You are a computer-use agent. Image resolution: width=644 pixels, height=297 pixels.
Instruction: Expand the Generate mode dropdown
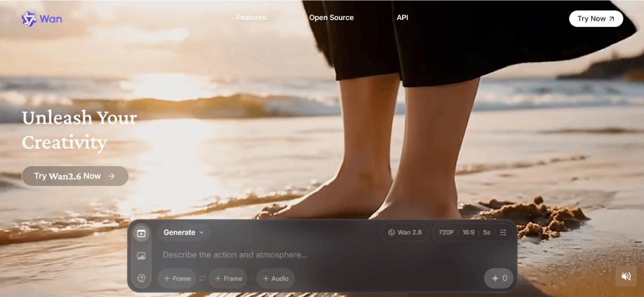pyautogui.click(x=184, y=233)
